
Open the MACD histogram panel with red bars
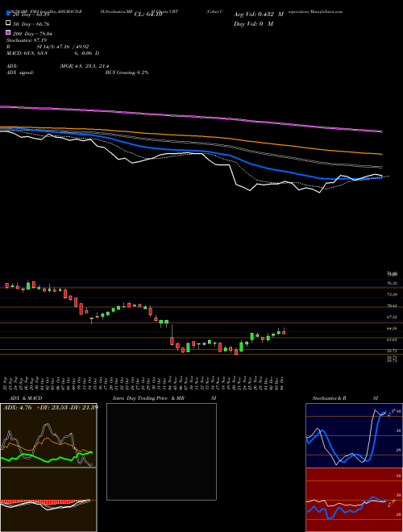point(48,500)
